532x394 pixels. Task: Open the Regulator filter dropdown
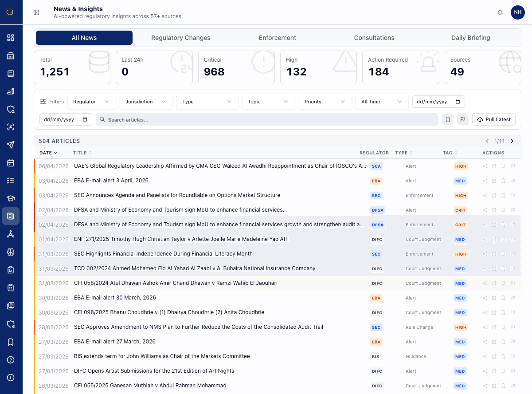point(91,102)
